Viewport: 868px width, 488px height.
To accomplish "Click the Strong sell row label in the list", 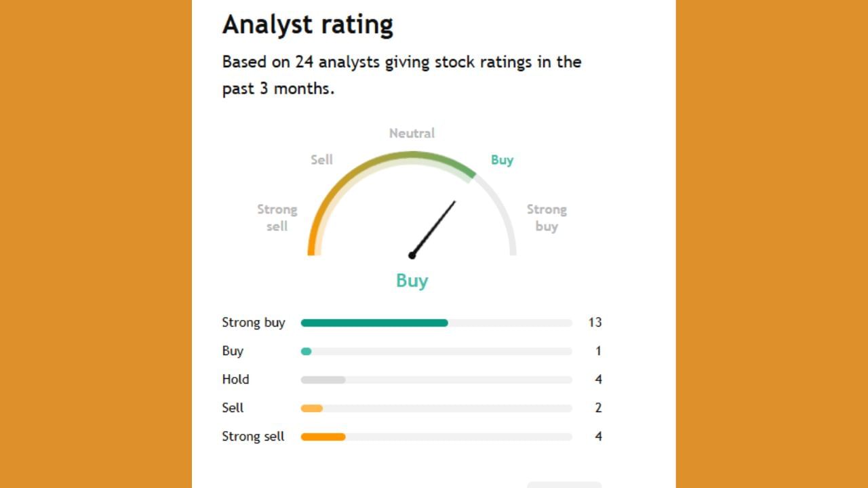I will (x=253, y=436).
